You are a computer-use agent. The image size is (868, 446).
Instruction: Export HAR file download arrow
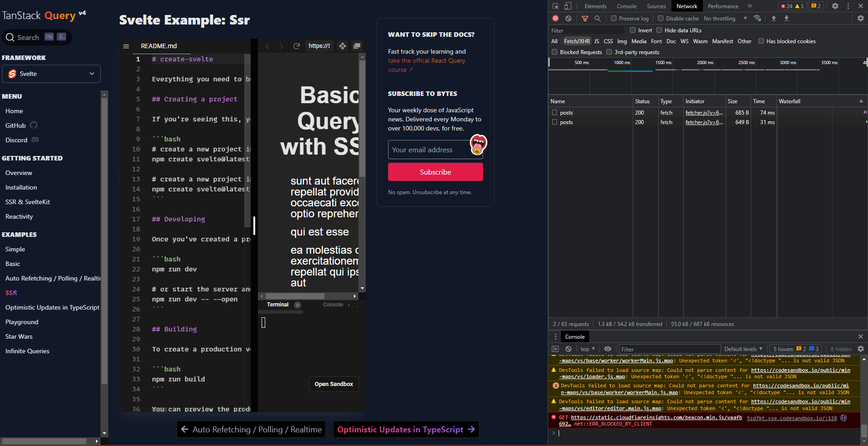click(x=787, y=18)
